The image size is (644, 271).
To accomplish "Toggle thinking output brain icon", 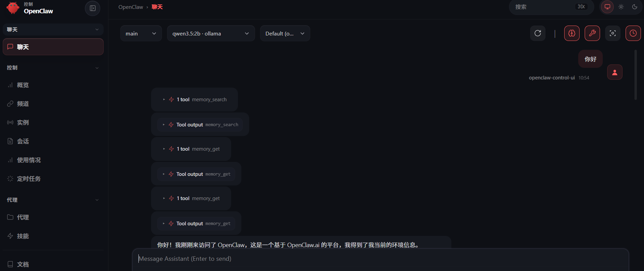I will (572, 33).
